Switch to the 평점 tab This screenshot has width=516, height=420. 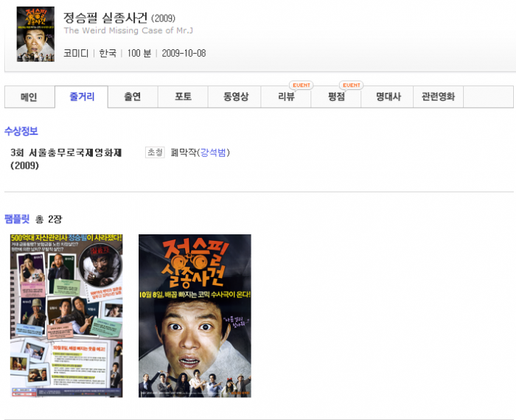point(337,97)
